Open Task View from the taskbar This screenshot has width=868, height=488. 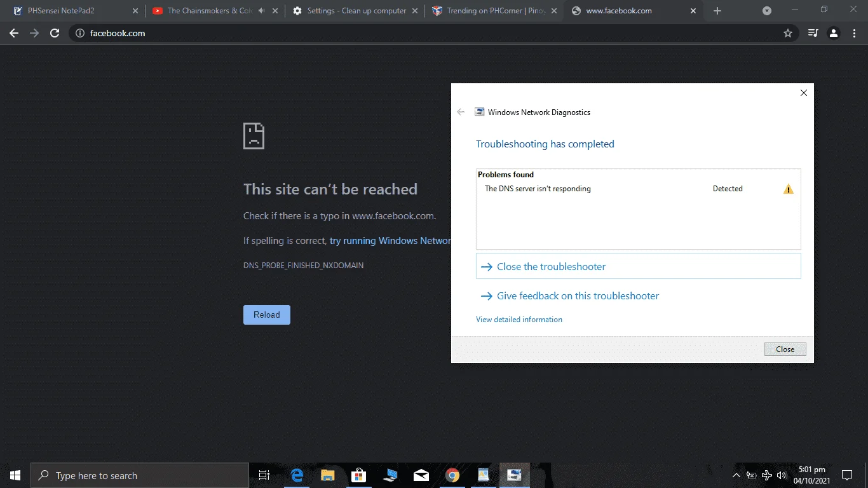[x=264, y=475]
